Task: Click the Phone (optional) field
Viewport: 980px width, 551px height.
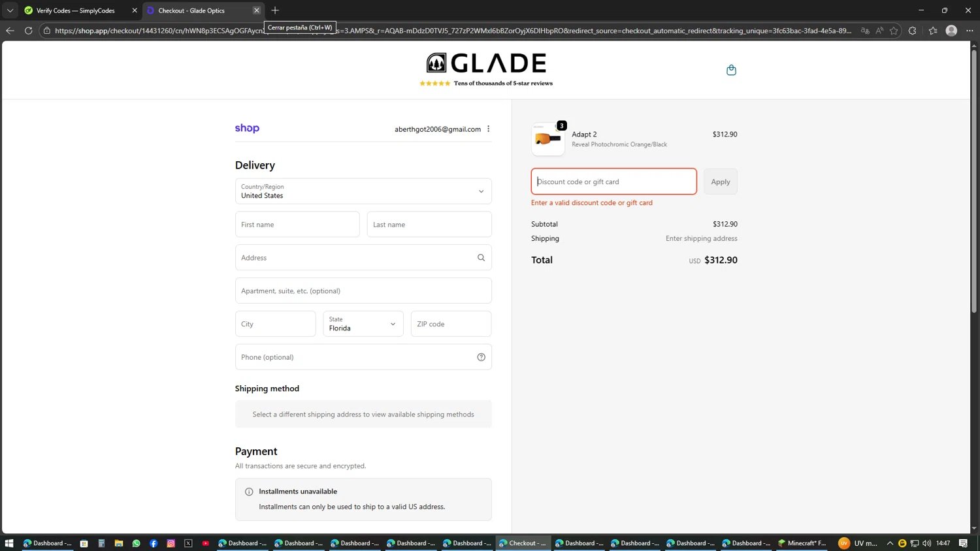Action: 363,357
